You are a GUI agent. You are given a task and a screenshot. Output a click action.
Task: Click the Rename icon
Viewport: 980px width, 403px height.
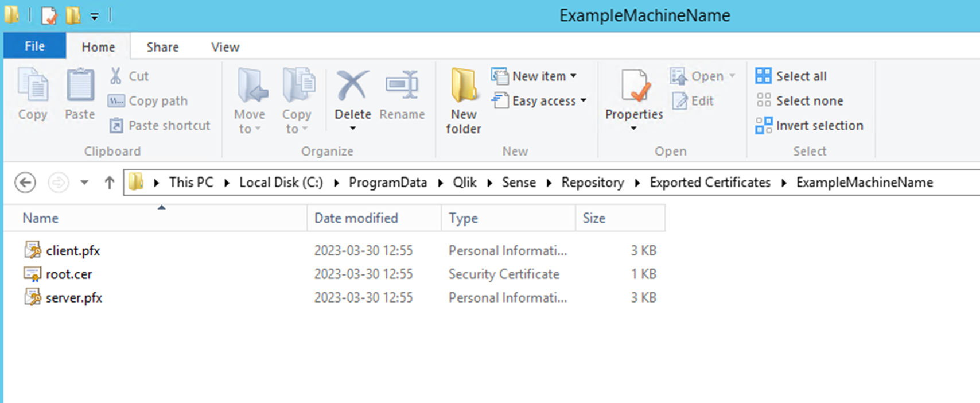pos(402,86)
